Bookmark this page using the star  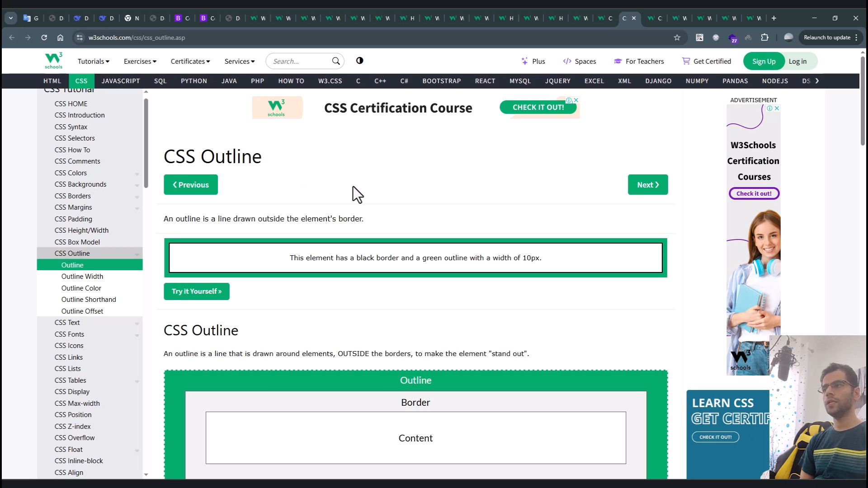(677, 38)
